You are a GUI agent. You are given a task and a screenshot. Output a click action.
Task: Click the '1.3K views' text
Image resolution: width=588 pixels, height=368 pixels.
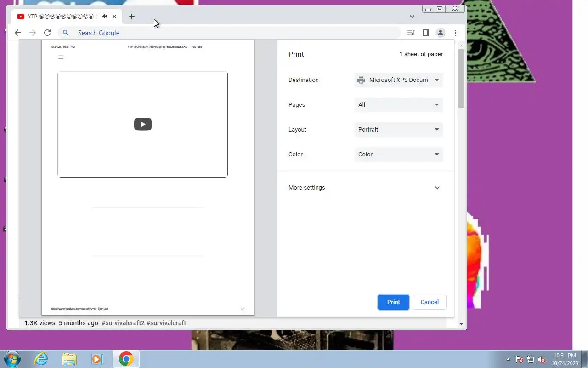click(x=40, y=323)
